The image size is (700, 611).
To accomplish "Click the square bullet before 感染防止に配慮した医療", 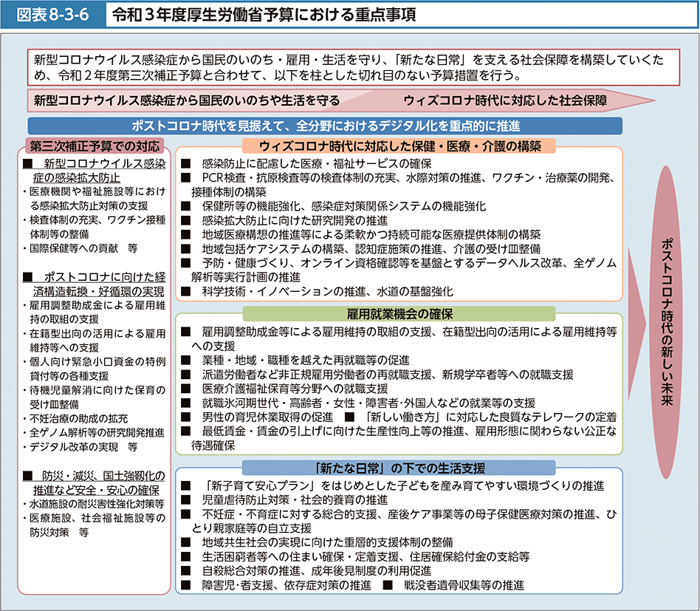I will (185, 164).
